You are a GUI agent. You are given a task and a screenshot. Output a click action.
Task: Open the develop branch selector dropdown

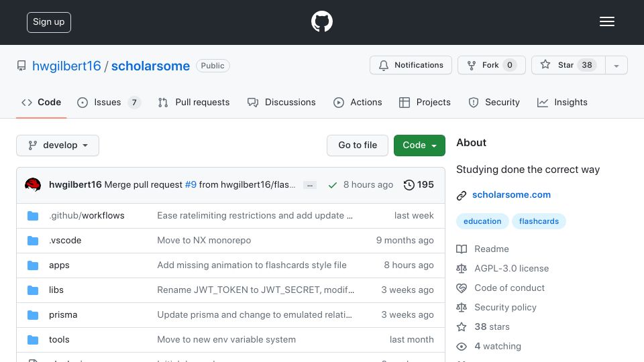pos(58,145)
